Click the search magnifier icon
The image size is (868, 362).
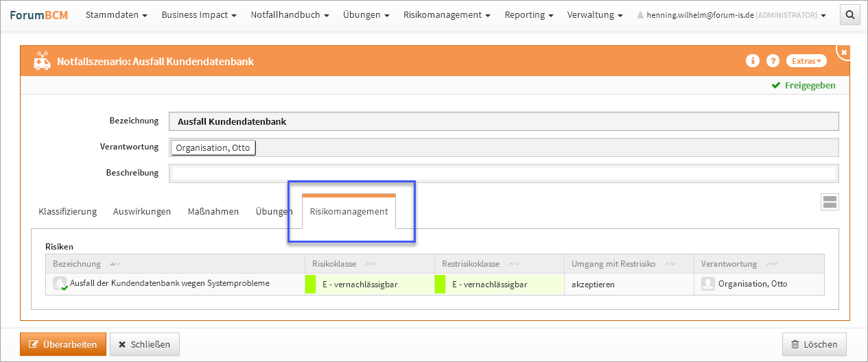coord(849,14)
